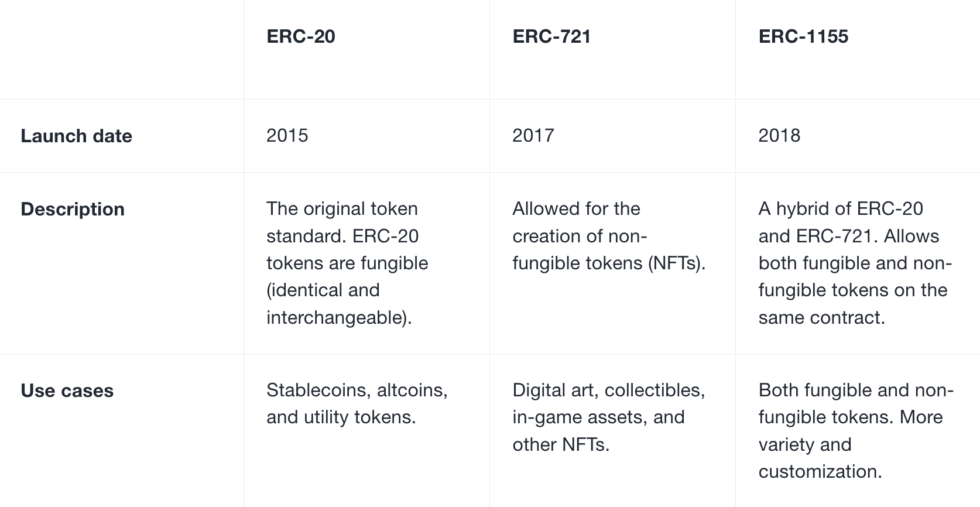This screenshot has width=980, height=507.
Task: Click the 2017 launch date cell
Action: pos(533,136)
